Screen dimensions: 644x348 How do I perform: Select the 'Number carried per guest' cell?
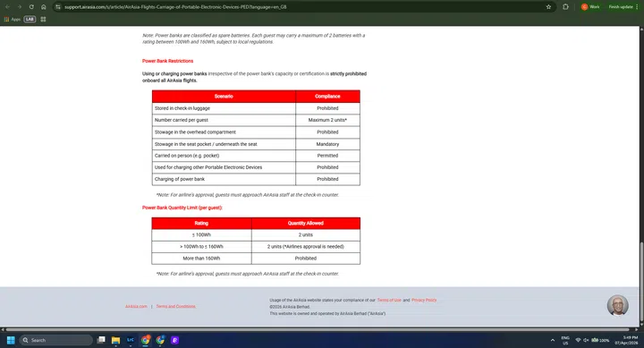(x=224, y=120)
